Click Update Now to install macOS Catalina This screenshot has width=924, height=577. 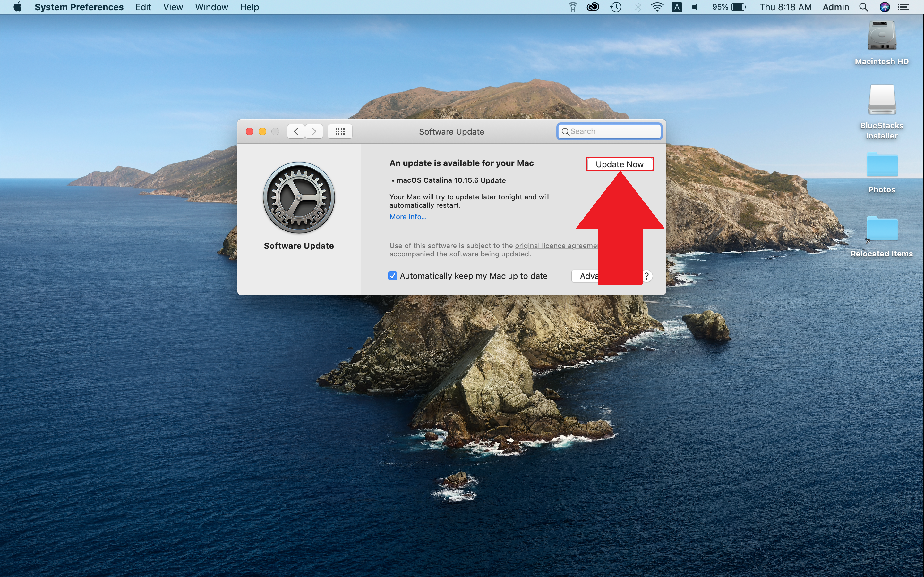(x=619, y=164)
